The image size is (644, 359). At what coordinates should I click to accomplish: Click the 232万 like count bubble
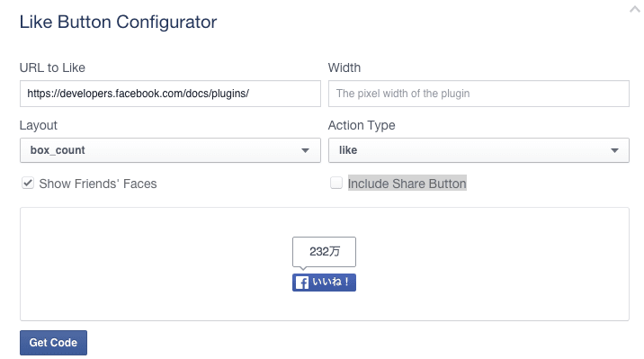click(324, 251)
